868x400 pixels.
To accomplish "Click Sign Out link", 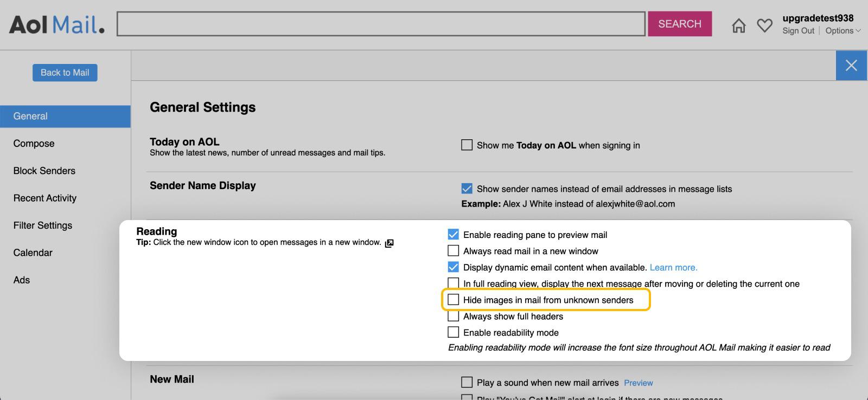I will pyautogui.click(x=798, y=31).
